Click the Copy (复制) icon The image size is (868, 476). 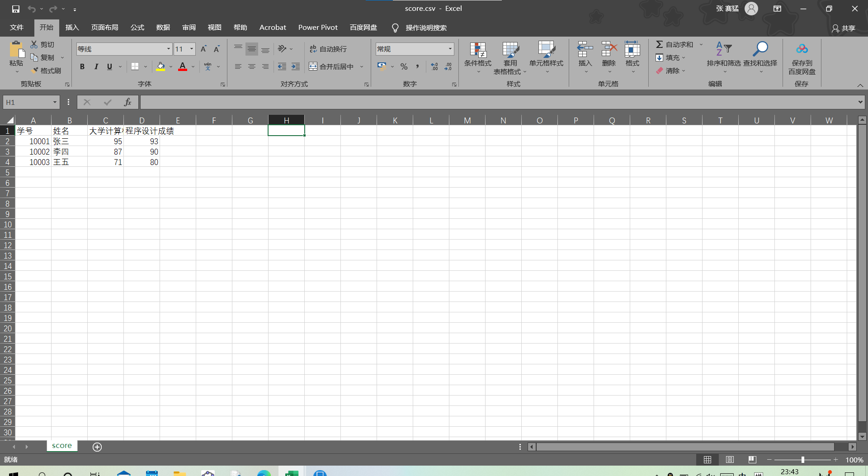[x=34, y=57]
